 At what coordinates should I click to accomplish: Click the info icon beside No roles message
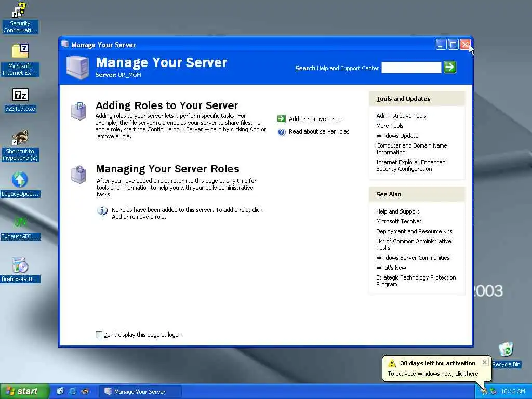click(x=102, y=211)
